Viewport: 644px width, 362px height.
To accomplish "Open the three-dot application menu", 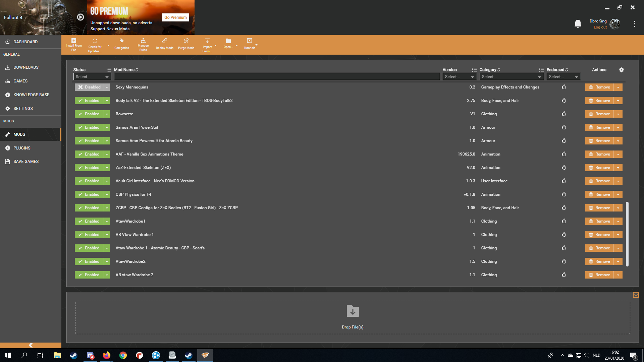I will 635,24.
